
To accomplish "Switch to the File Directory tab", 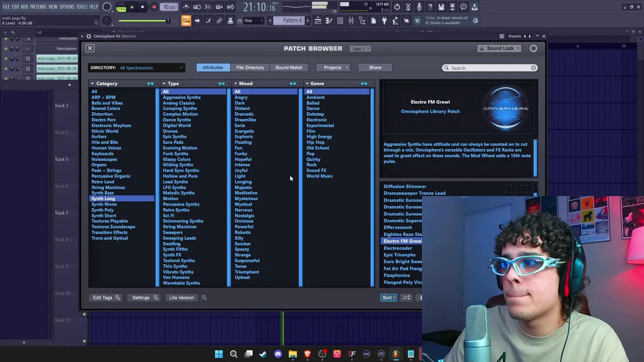I will 250,67.
